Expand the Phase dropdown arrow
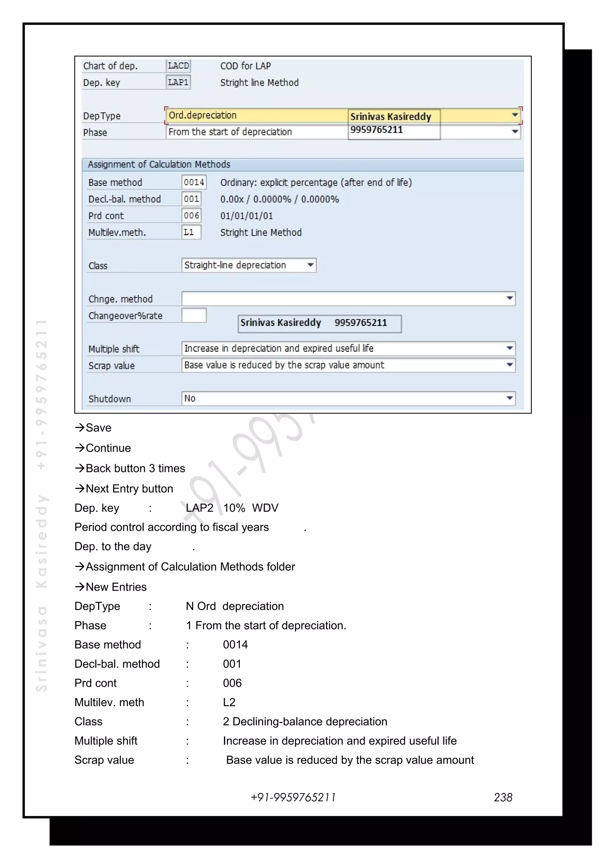The width and height of the screenshot is (614, 868). click(514, 131)
